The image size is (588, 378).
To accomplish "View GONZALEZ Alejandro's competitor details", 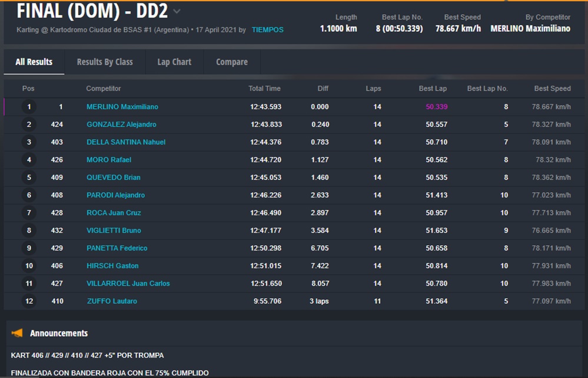I will (121, 125).
